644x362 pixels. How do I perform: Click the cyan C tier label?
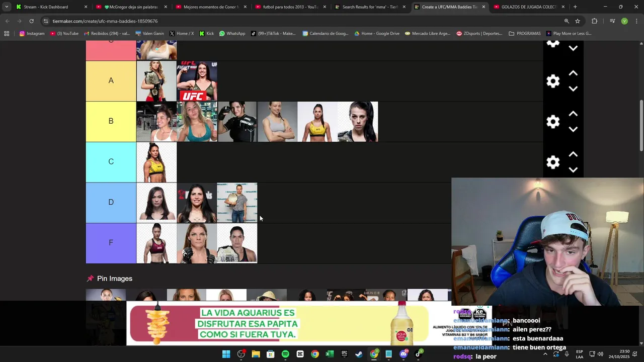pyautogui.click(x=111, y=162)
